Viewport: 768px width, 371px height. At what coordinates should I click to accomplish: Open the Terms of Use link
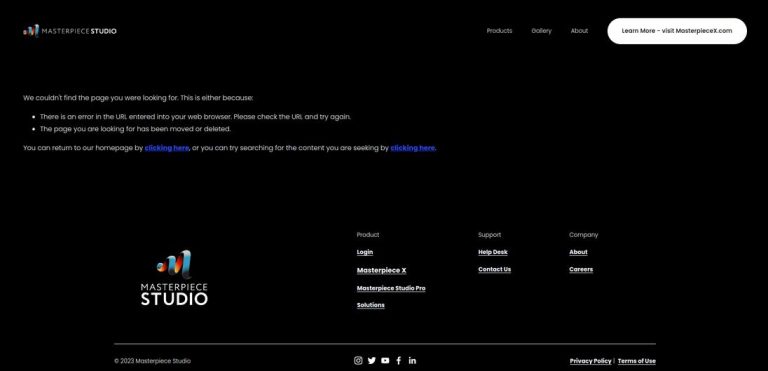pyautogui.click(x=637, y=361)
